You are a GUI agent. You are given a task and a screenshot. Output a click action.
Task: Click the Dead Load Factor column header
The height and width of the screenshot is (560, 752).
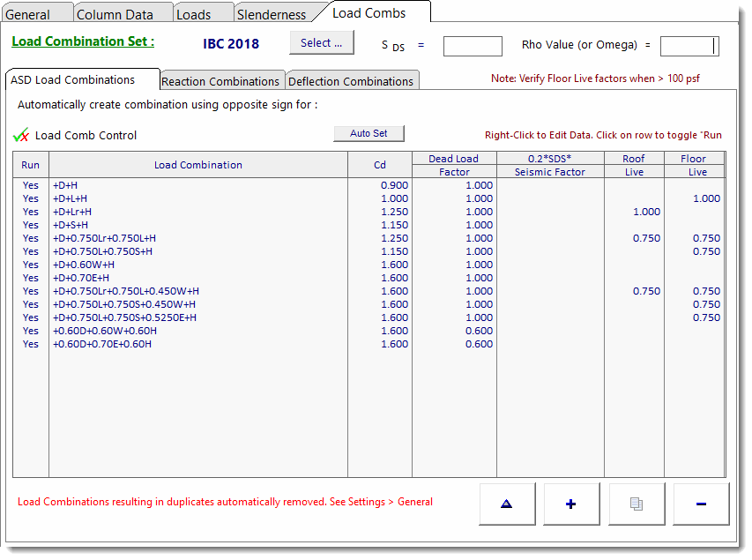click(454, 165)
